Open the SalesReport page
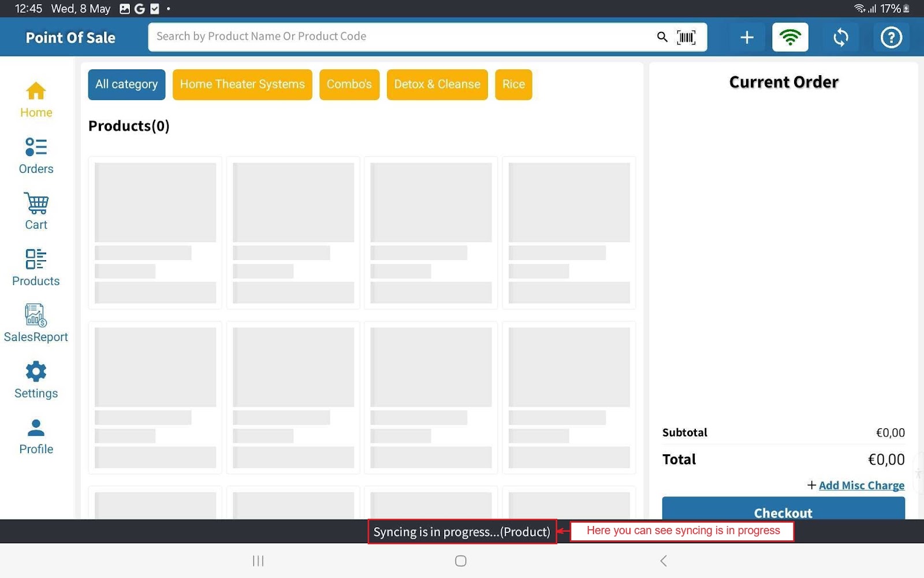 (x=36, y=324)
